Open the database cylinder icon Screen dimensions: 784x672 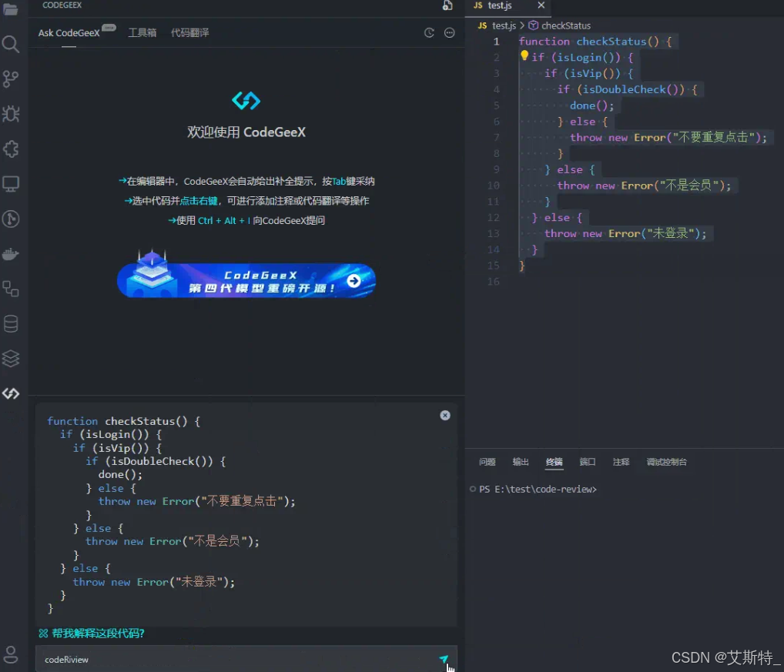click(x=11, y=324)
